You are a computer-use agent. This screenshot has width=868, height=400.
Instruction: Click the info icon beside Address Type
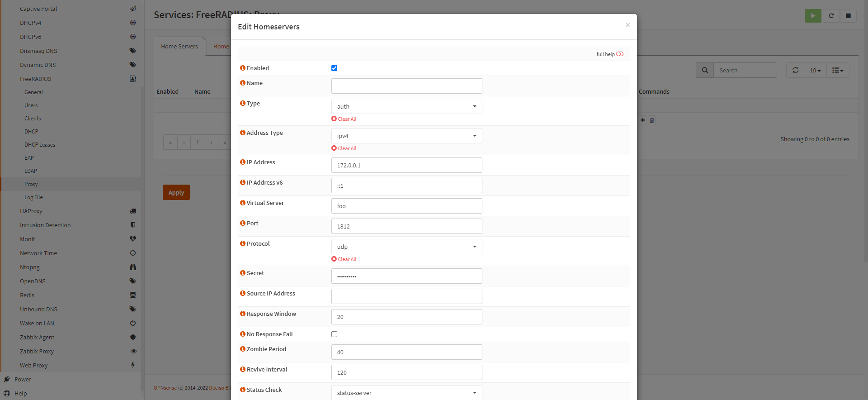click(243, 133)
